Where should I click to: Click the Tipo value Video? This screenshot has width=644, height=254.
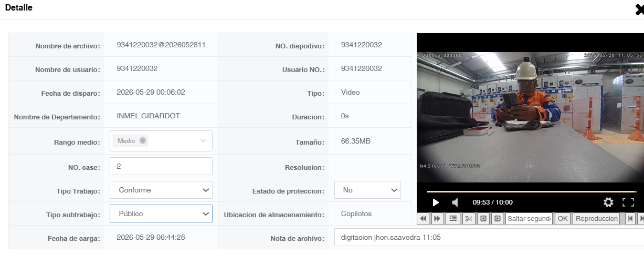pos(350,92)
